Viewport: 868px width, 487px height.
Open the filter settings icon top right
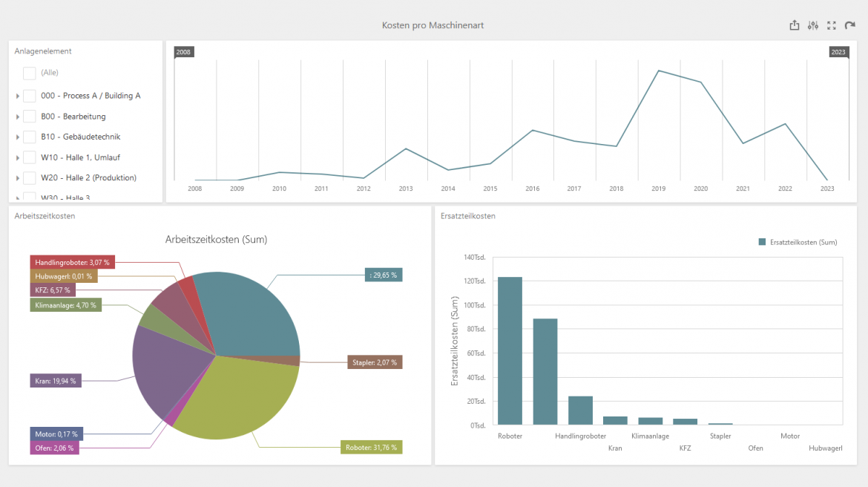click(x=812, y=24)
